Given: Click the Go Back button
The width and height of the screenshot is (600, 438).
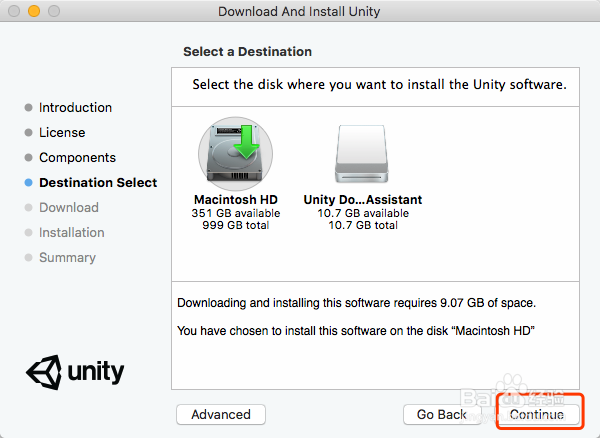Looking at the screenshot, I should click(x=442, y=414).
